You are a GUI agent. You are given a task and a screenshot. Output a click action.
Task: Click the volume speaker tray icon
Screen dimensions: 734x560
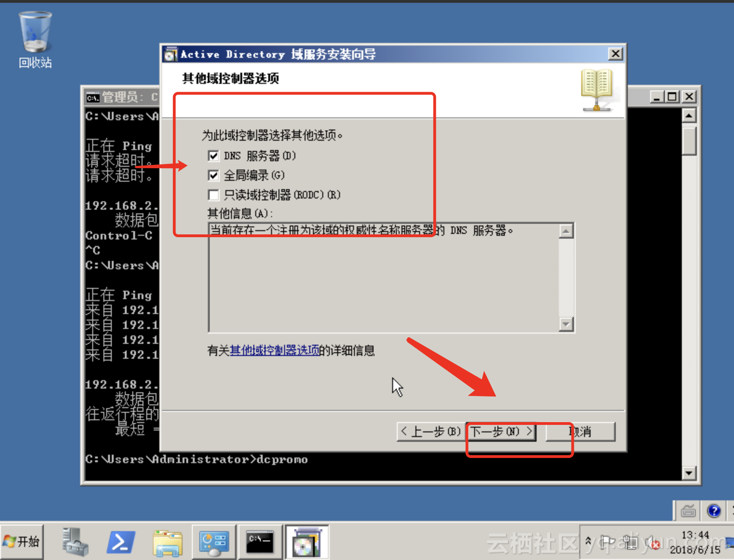[653, 542]
